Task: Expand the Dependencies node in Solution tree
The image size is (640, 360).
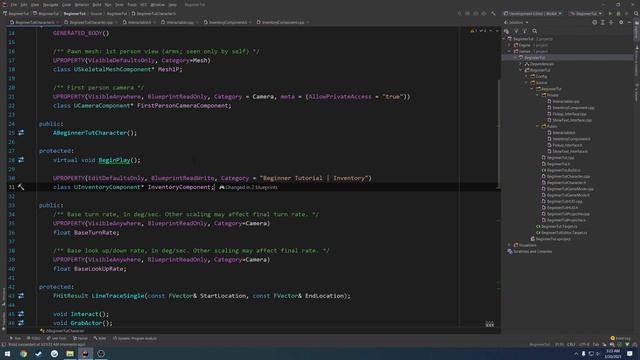Action: point(521,64)
